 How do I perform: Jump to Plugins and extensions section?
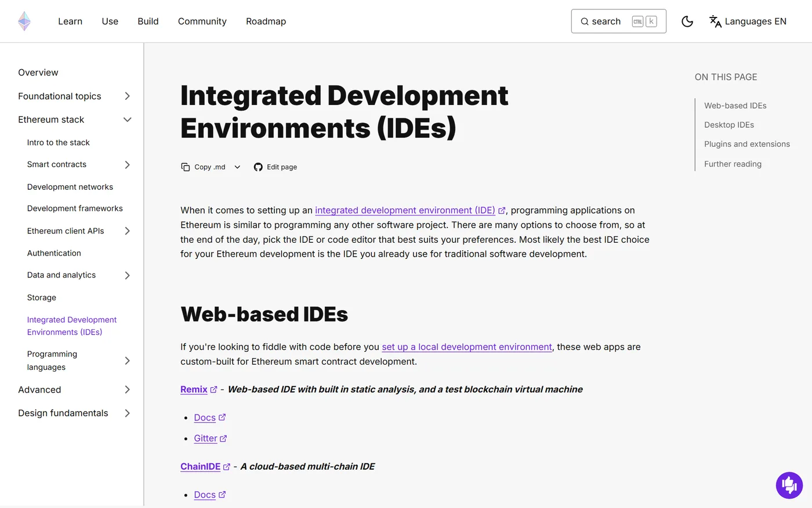747,144
